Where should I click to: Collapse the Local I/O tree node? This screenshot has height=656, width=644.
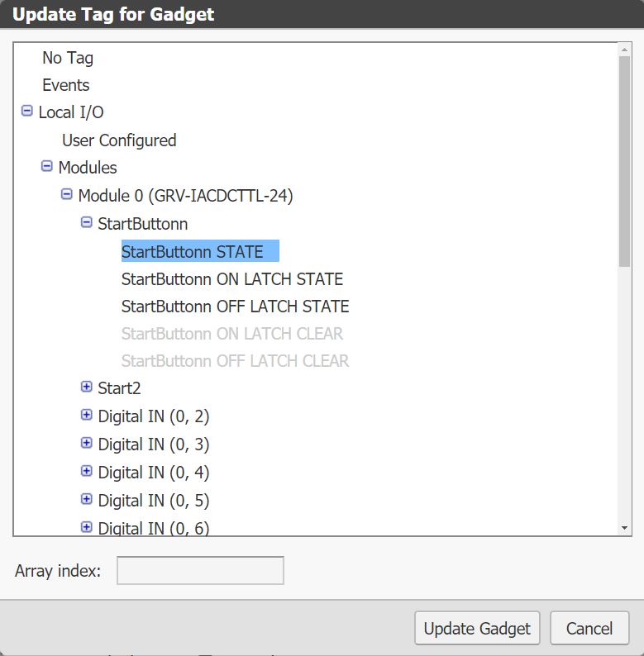pos(27,112)
